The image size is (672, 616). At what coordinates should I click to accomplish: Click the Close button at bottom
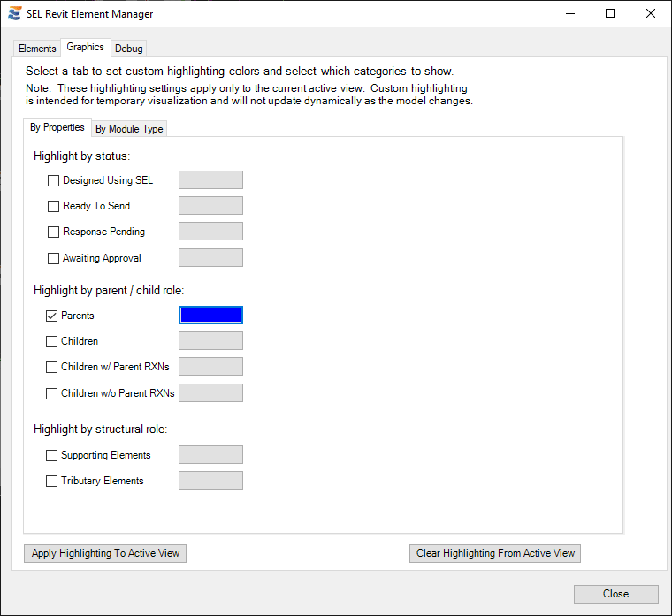tap(616, 594)
